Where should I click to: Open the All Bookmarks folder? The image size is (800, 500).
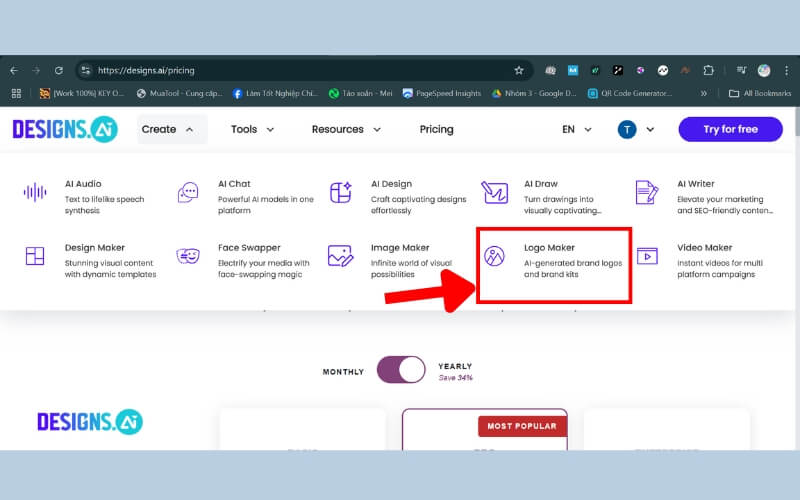(x=760, y=93)
